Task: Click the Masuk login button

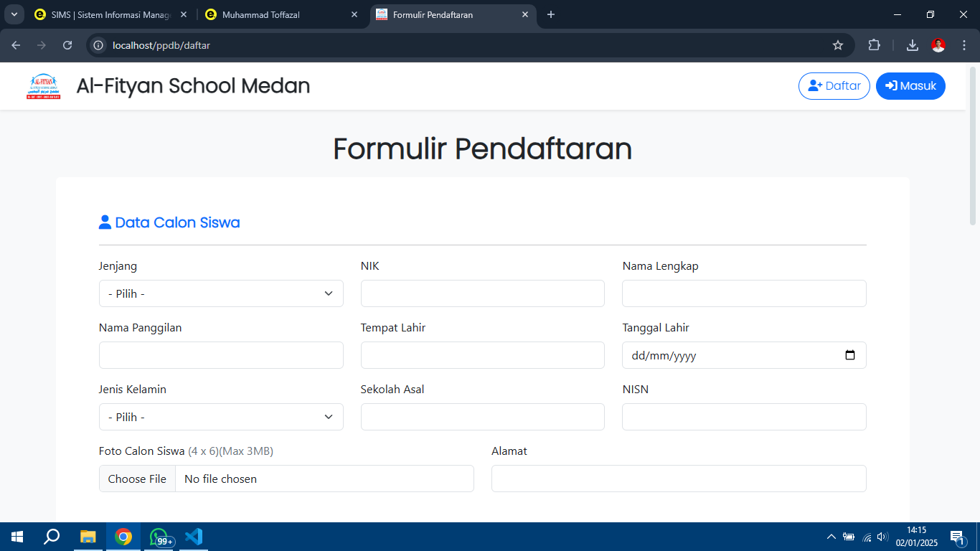Action: (910, 86)
